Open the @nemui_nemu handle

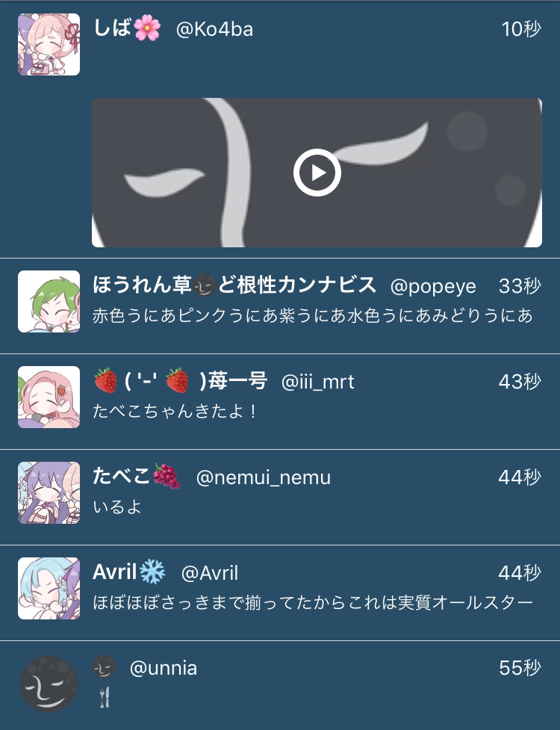pyautogui.click(x=264, y=477)
